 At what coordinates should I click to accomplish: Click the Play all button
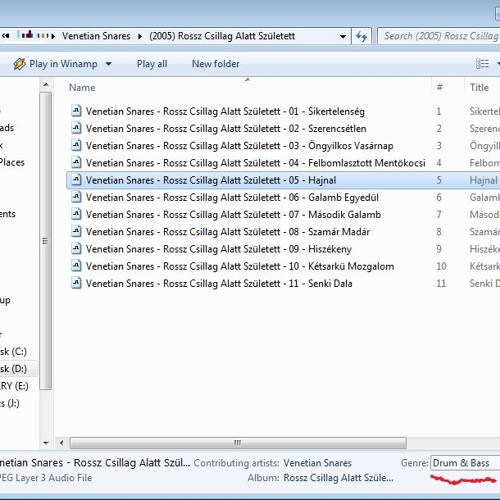coord(152,64)
